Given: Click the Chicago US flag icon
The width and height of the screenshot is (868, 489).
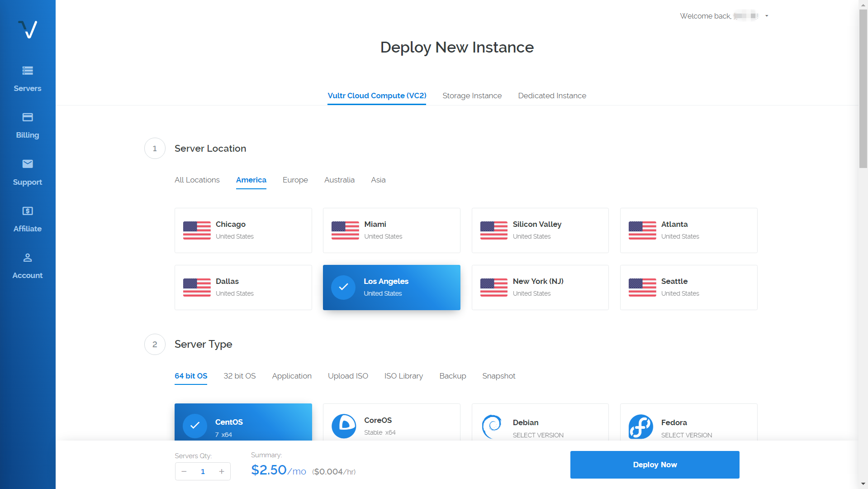Looking at the screenshot, I should point(197,230).
